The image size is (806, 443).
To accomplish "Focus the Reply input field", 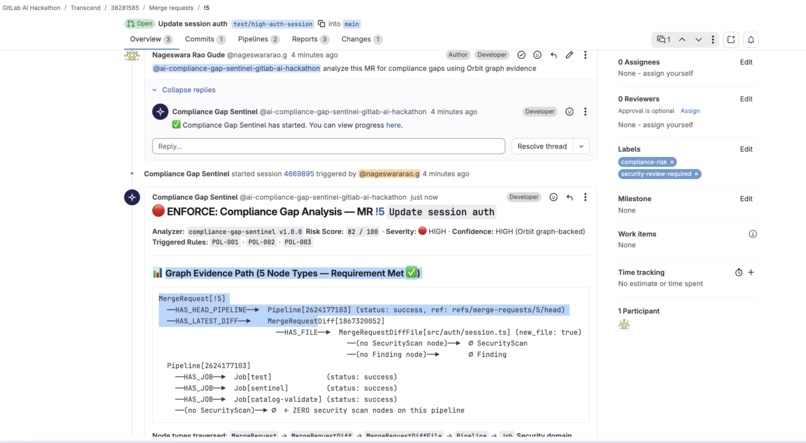I will click(328, 146).
